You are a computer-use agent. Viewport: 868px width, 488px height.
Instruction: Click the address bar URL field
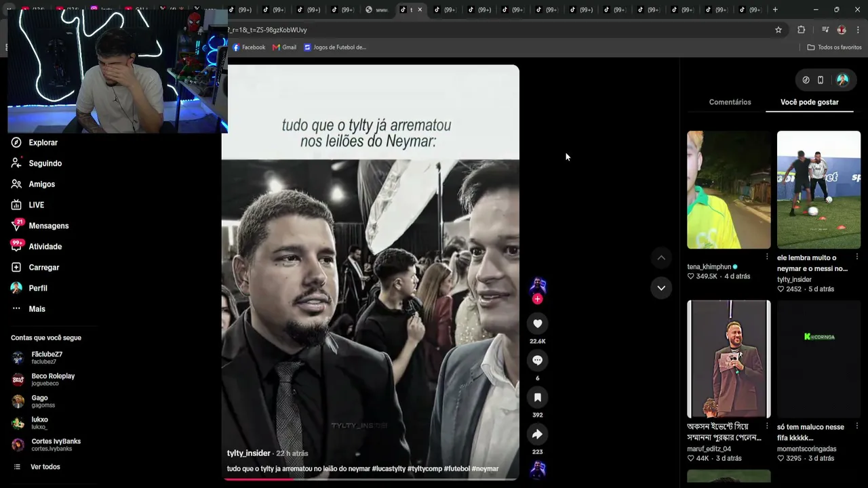[498, 30]
